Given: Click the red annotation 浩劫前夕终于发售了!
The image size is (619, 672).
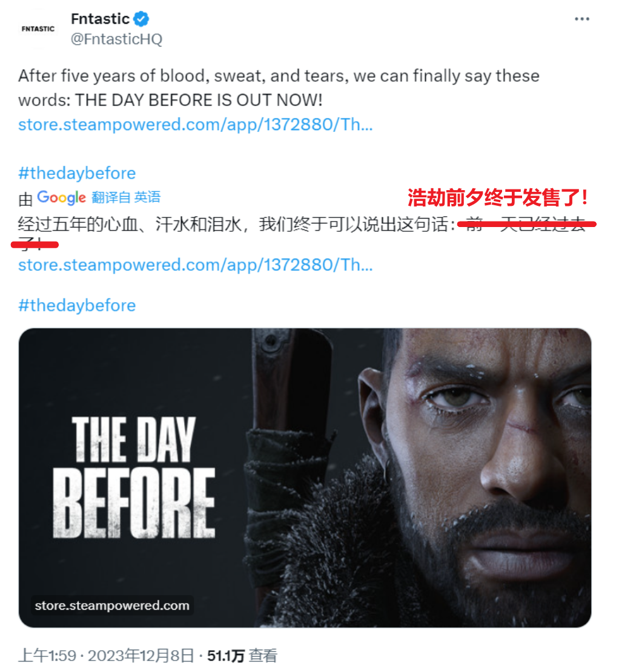Looking at the screenshot, I should pyautogui.click(x=497, y=197).
